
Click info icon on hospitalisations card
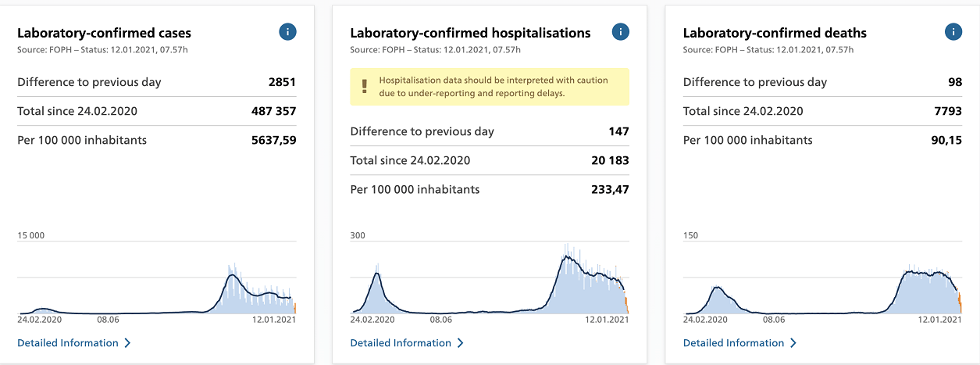[x=620, y=32]
